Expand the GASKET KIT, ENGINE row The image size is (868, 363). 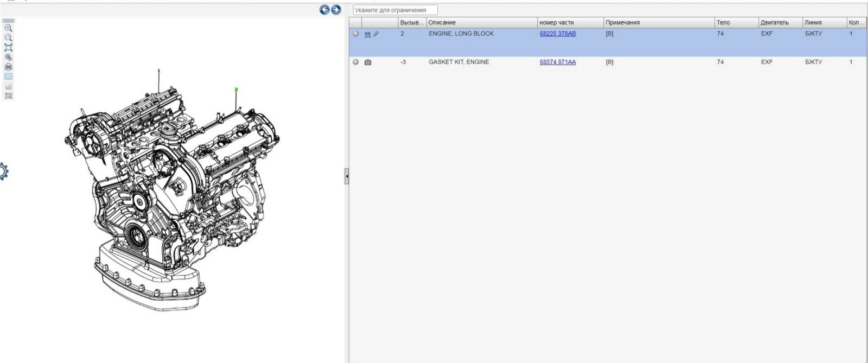tap(356, 62)
